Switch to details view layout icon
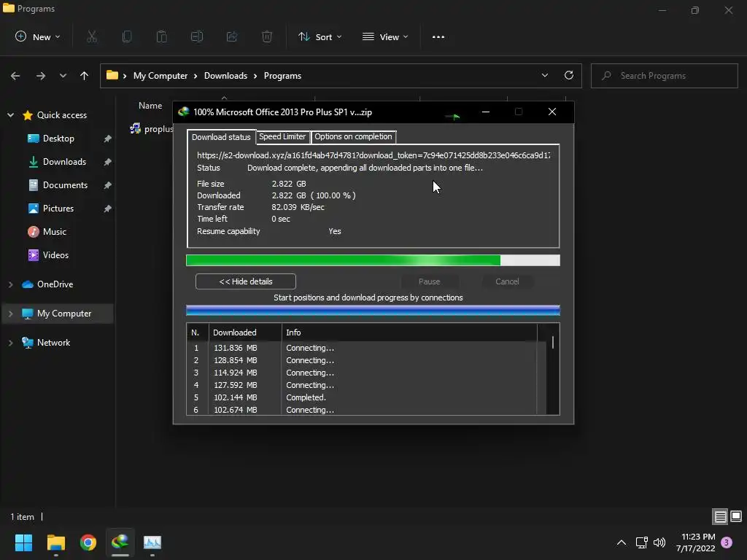This screenshot has height=560, width=747. (720, 516)
